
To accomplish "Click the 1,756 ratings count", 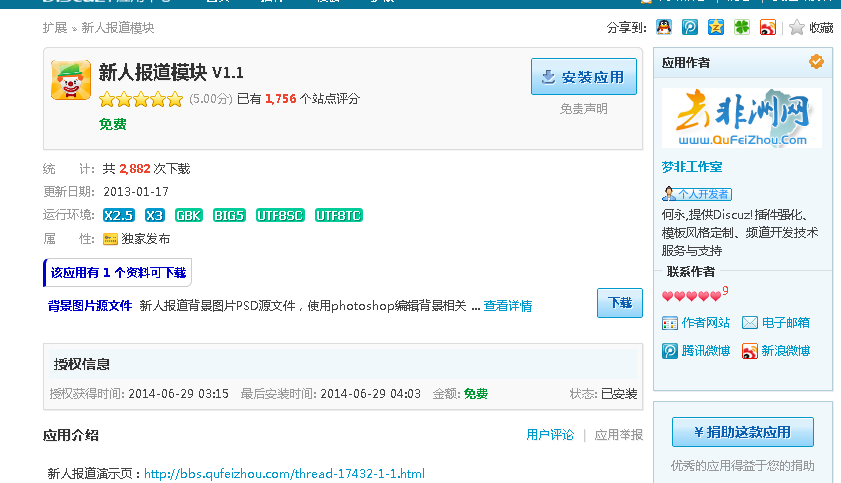I will 281,99.
